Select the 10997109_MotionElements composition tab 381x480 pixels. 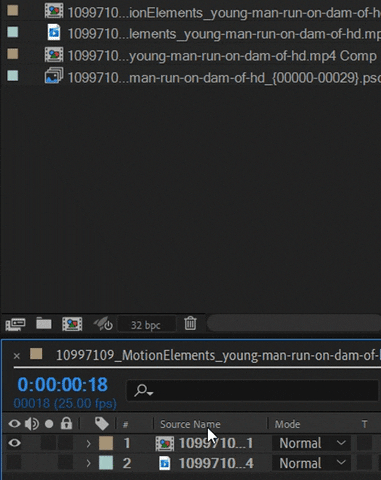click(x=218, y=355)
